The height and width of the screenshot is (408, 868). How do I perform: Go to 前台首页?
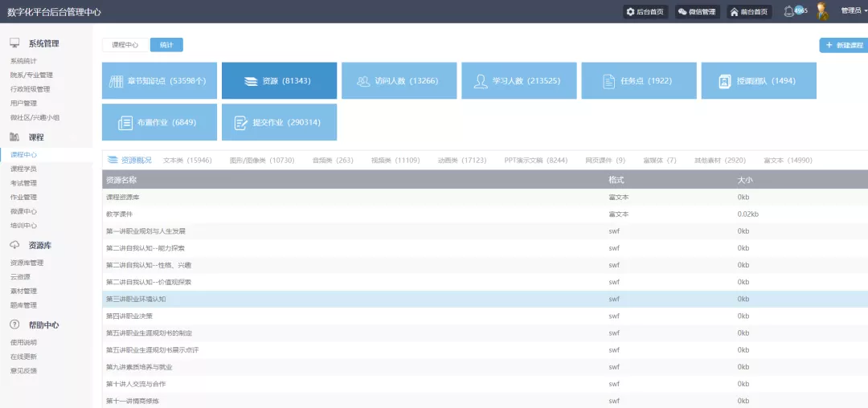(x=750, y=11)
